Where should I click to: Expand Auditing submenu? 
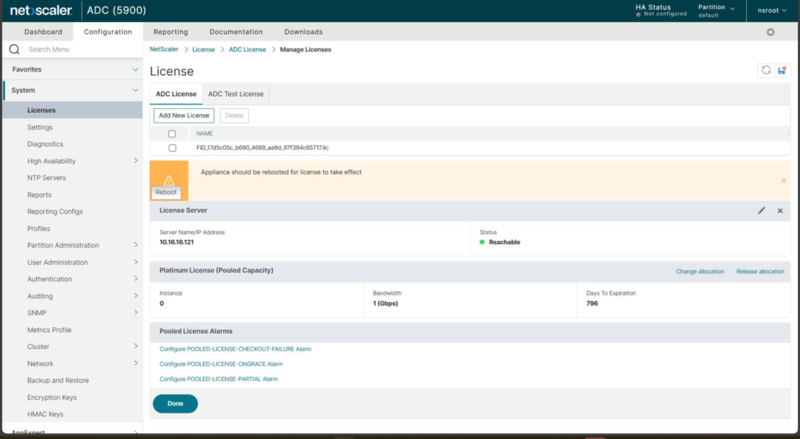pyautogui.click(x=136, y=296)
